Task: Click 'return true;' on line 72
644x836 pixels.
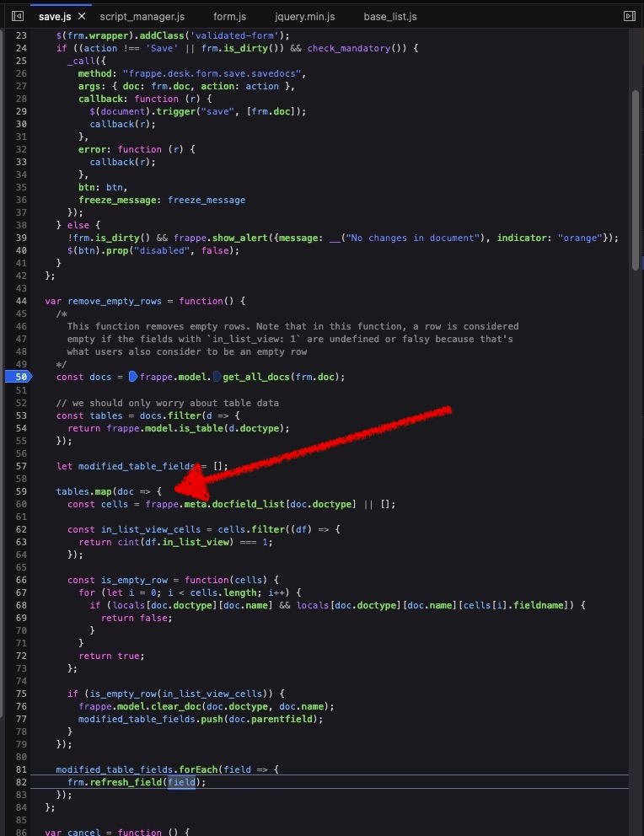Action: click(111, 656)
